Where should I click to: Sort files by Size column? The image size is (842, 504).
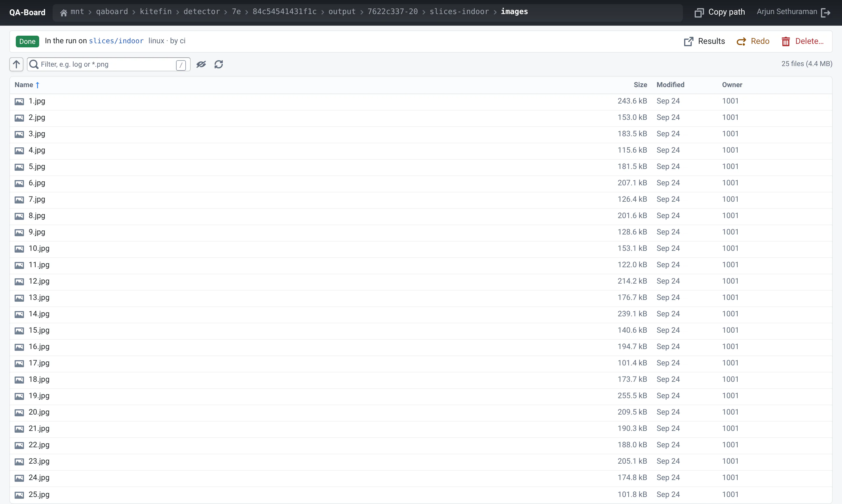(640, 85)
